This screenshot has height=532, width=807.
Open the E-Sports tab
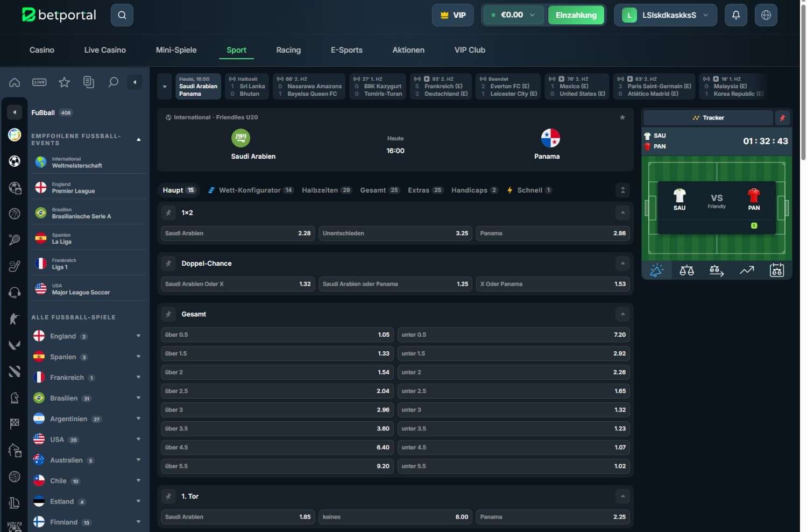(346, 50)
